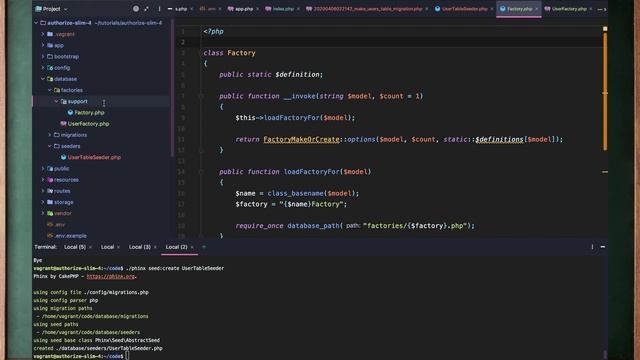The height and width of the screenshot is (360, 640).
Task: Click the $definitions underlined reference
Action: (x=499, y=140)
